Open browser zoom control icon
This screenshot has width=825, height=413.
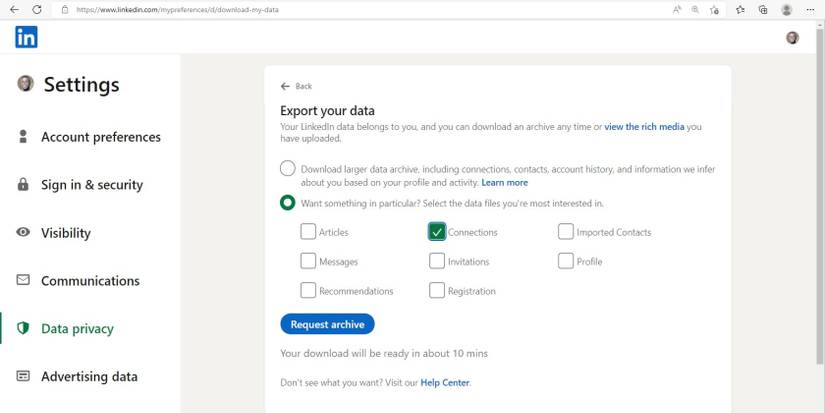click(695, 9)
